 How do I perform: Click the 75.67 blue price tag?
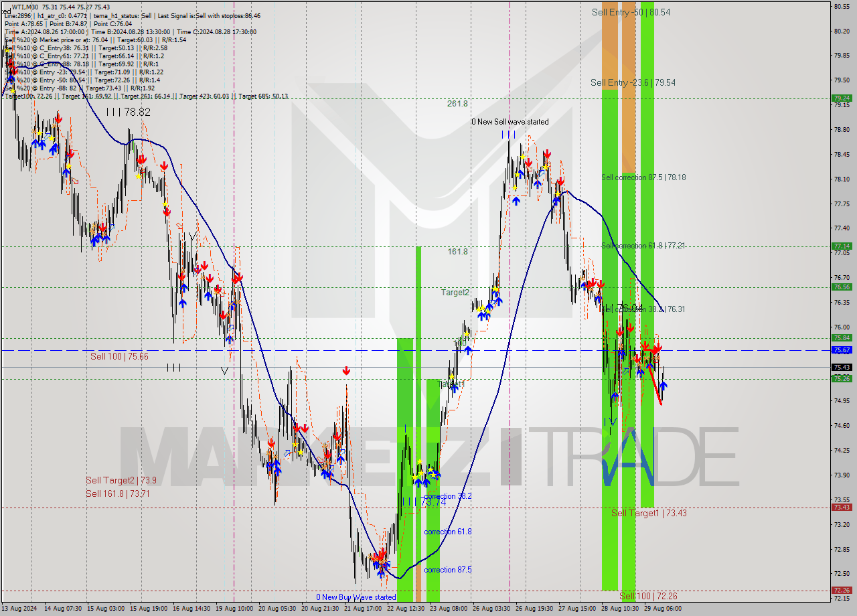842,350
